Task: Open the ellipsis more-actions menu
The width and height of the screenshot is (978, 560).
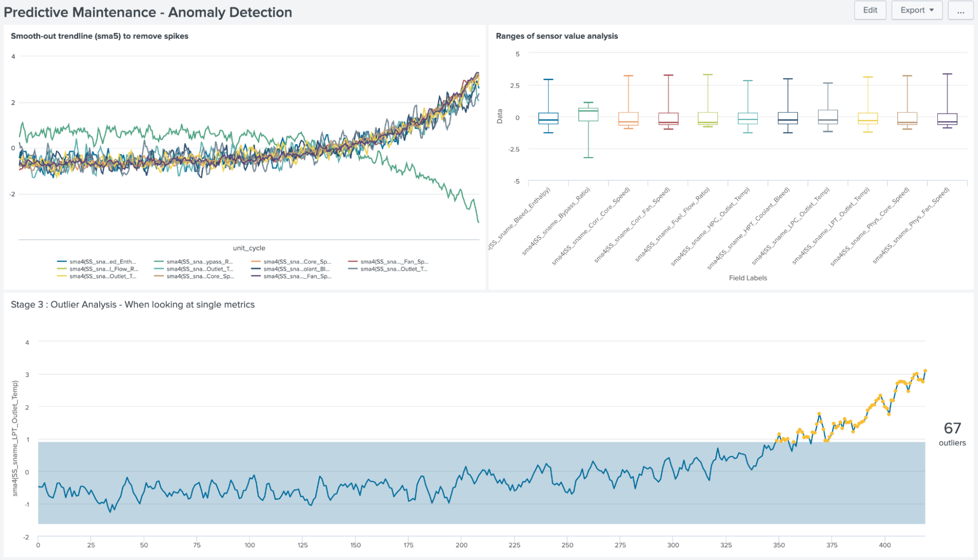Action: pyautogui.click(x=960, y=10)
